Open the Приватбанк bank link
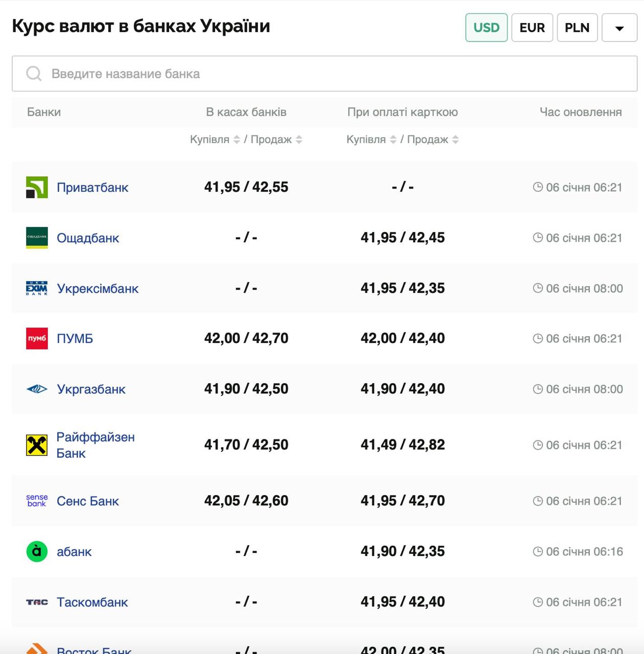Viewport: 644px width, 654px height. 92,188
